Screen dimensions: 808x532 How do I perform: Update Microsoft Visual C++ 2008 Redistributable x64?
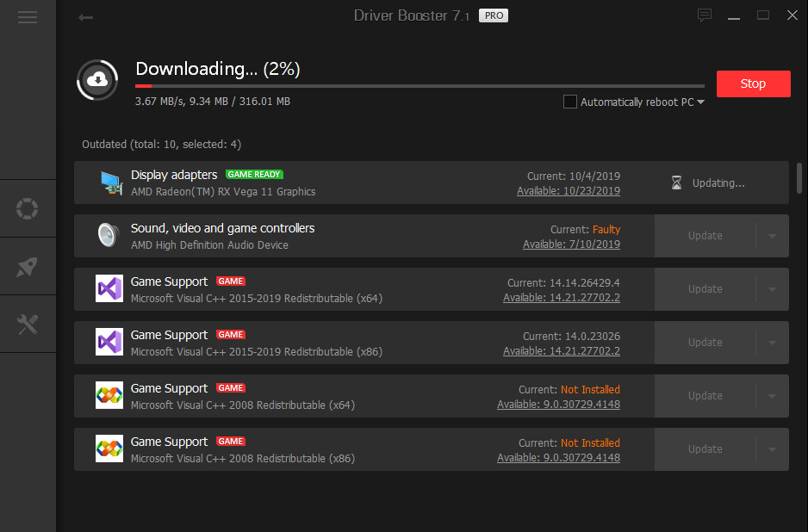pos(705,395)
